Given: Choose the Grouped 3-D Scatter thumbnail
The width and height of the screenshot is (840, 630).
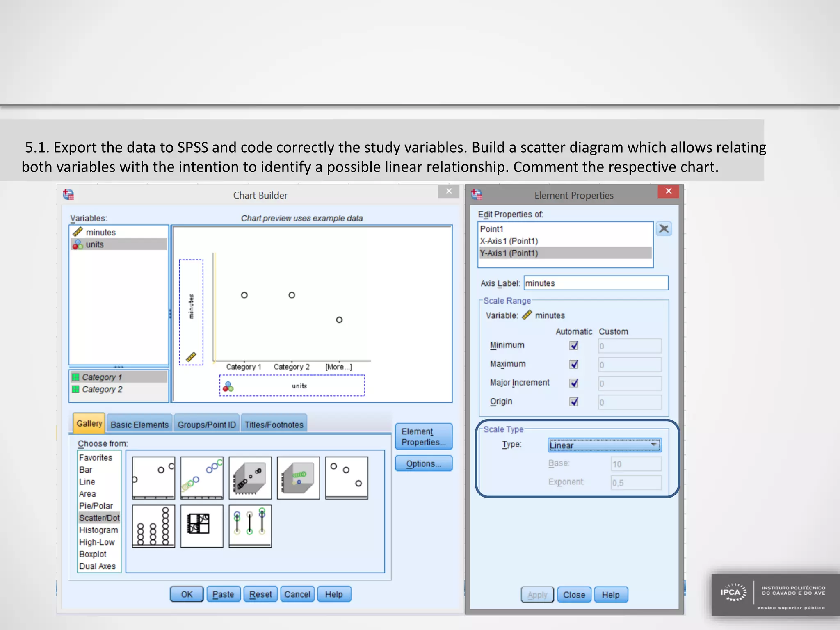Looking at the screenshot, I should [x=298, y=478].
